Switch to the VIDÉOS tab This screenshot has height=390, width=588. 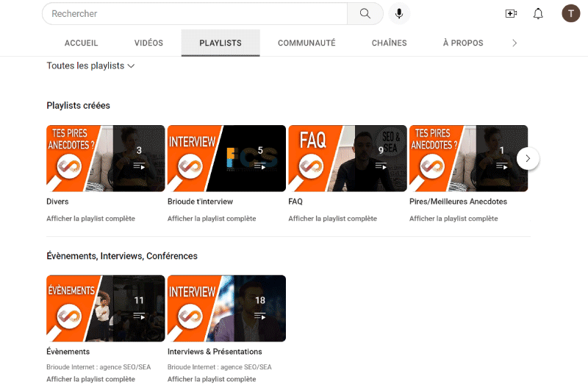click(x=148, y=43)
